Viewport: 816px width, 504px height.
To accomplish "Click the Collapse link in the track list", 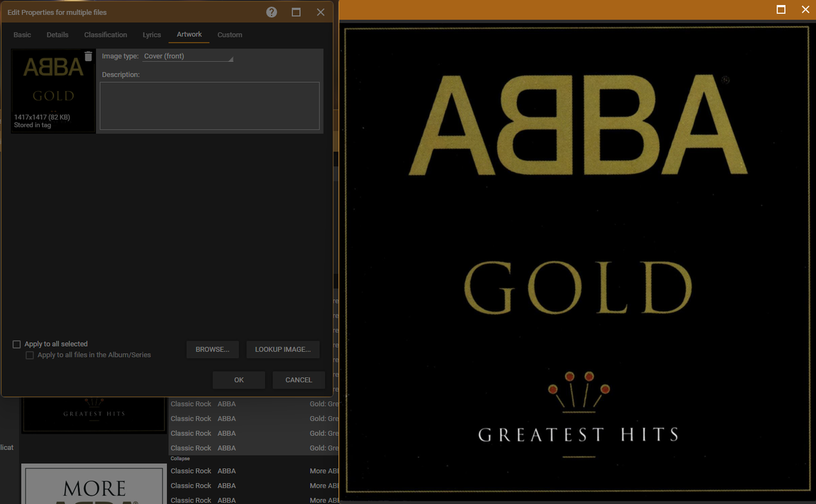I will pyautogui.click(x=180, y=459).
